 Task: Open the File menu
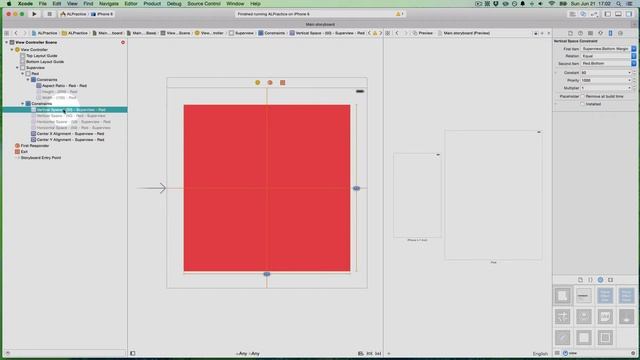[42, 4]
